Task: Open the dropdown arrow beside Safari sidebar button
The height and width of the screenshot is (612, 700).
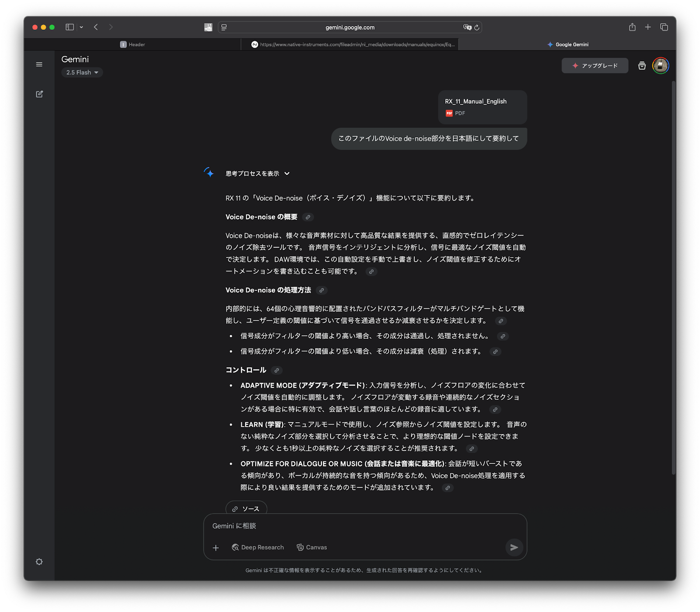Action: [81, 27]
